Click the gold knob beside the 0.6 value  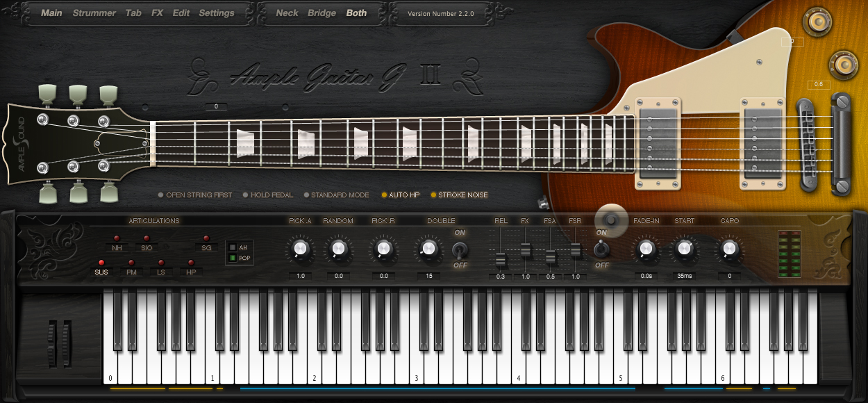[844, 65]
